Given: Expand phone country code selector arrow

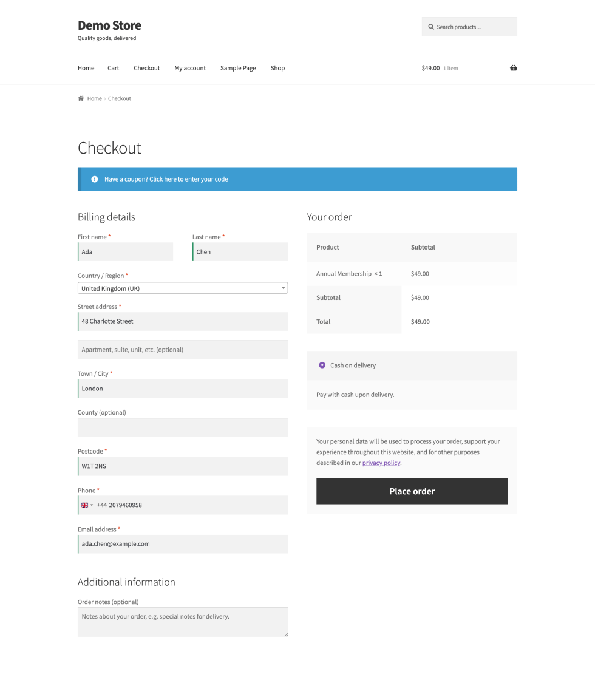Looking at the screenshot, I should point(92,505).
